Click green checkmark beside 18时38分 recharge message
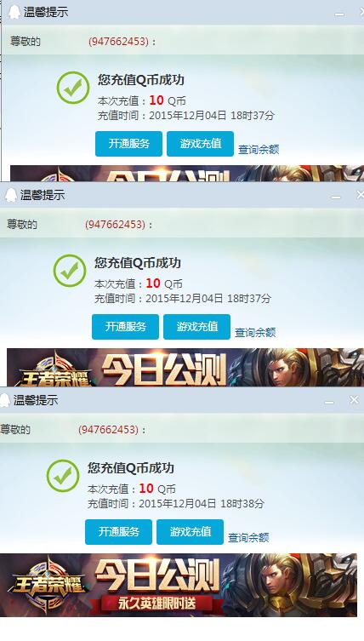Viewport: 364px width, 641px height. coord(63,476)
